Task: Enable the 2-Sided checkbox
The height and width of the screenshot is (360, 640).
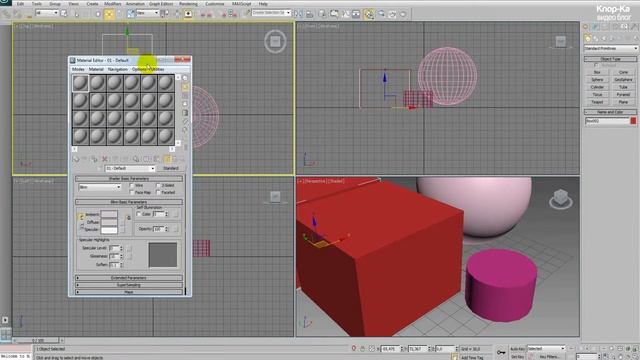Action: tap(159, 185)
